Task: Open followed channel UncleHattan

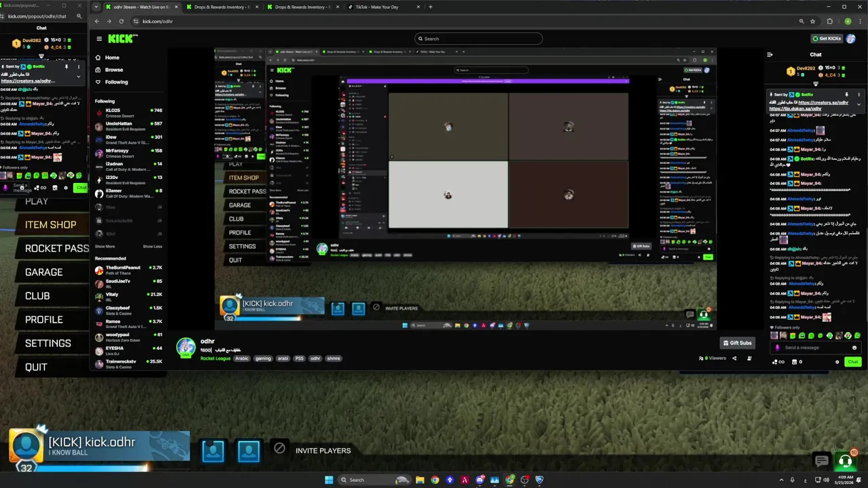Action: pos(128,126)
